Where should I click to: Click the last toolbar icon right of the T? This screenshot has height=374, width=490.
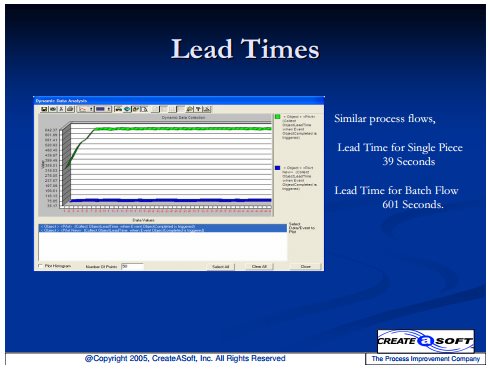[207, 109]
